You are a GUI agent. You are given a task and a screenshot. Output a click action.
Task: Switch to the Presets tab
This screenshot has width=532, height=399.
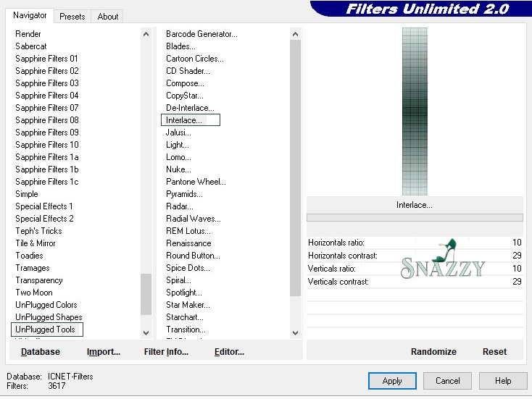(72, 17)
